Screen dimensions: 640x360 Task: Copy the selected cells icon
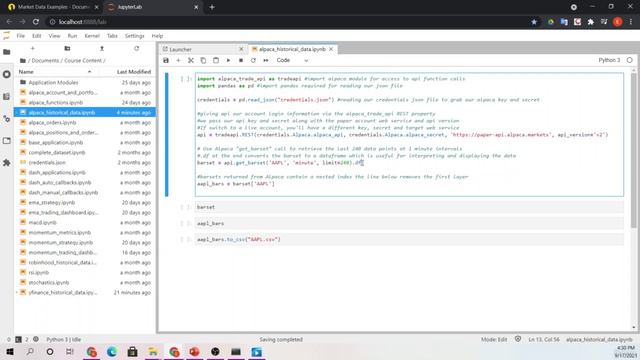(x=203, y=60)
